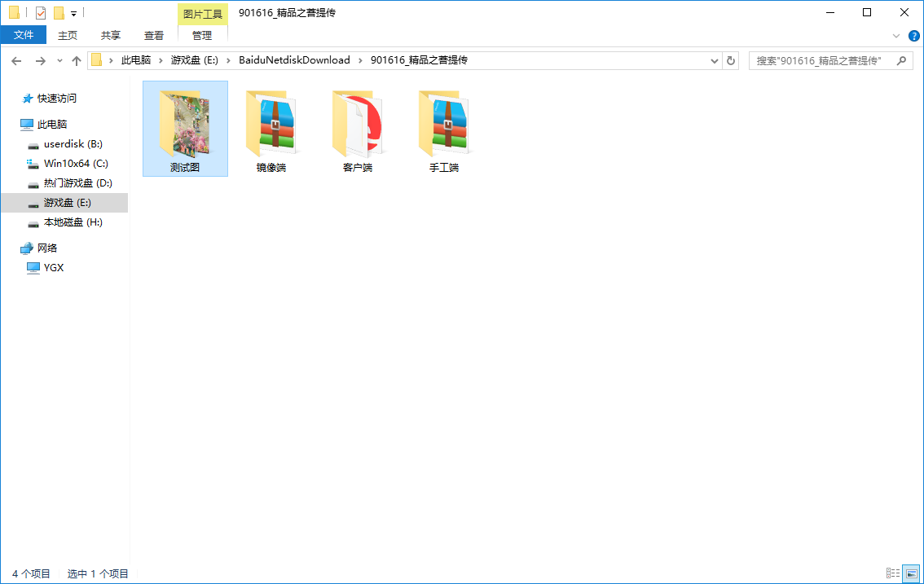Screen dimensions: 924x584
Task: Open the Customize Quick Access Toolbar dropdown
Action: (73, 13)
